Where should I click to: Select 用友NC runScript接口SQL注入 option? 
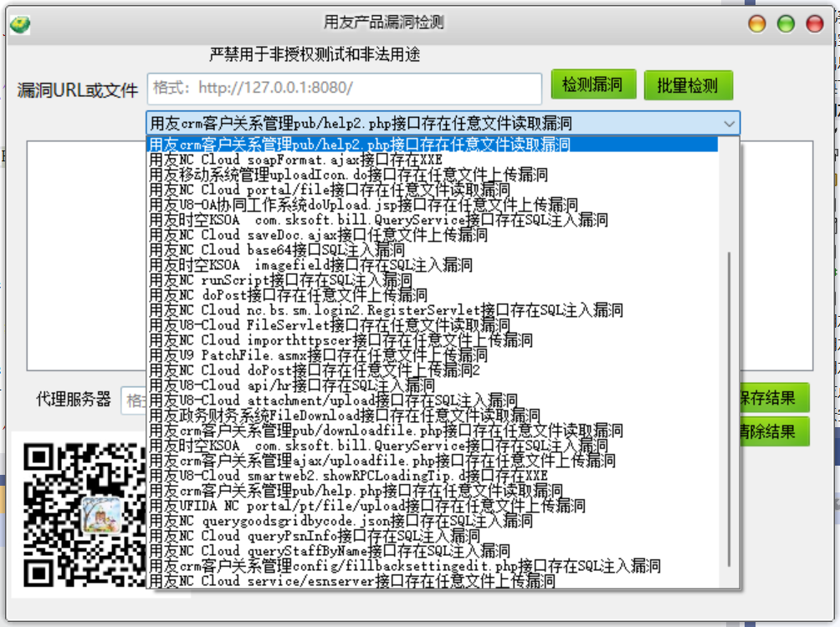433,280
